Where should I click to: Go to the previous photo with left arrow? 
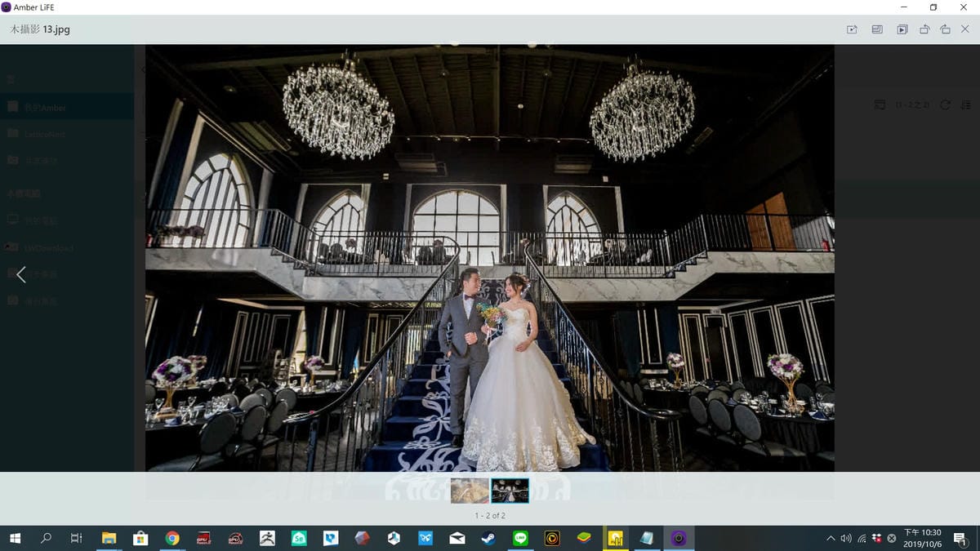point(21,274)
